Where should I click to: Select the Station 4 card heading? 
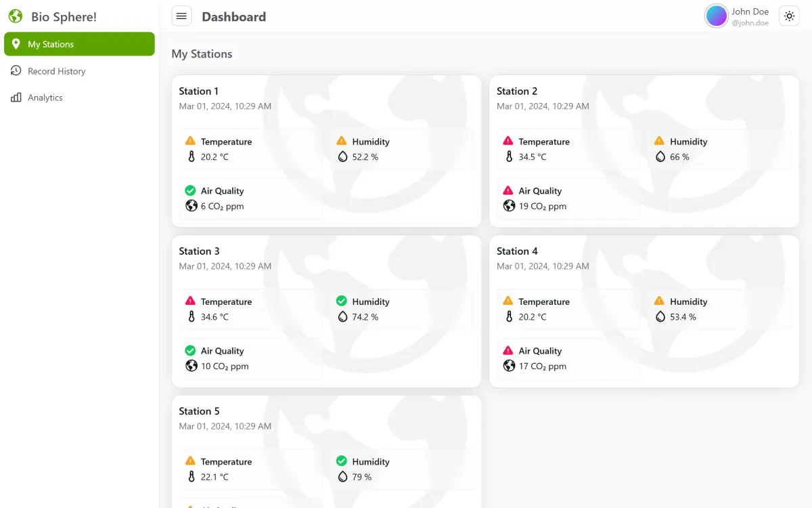pyautogui.click(x=516, y=251)
